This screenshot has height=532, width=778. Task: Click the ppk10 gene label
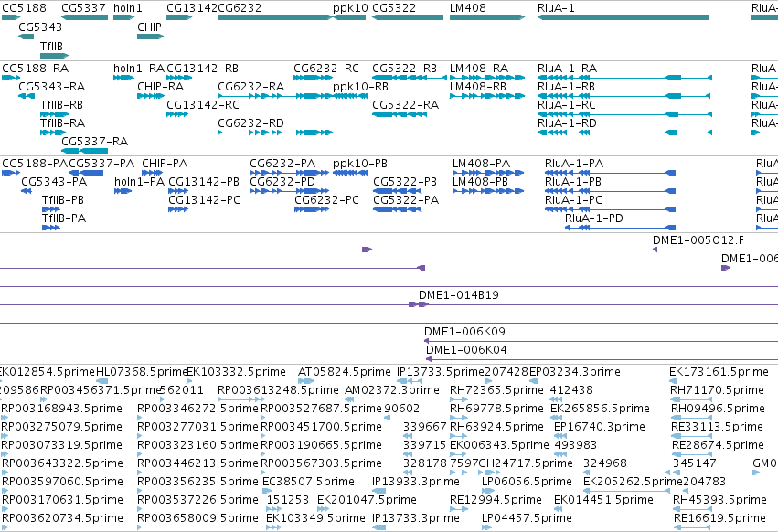point(350,8)
